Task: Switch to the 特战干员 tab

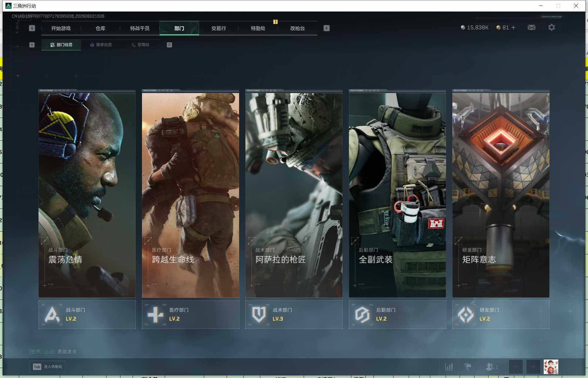Action: coord(140,28)
